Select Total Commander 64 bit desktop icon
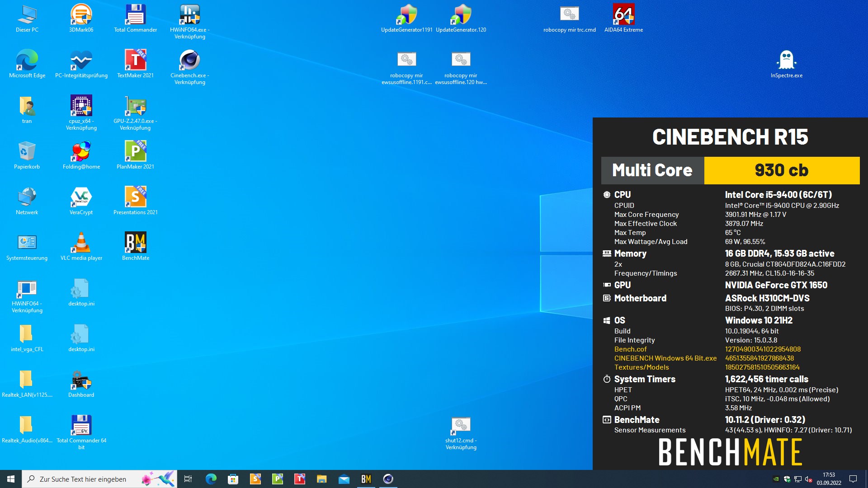868x488 pixels. click(81, 432)
